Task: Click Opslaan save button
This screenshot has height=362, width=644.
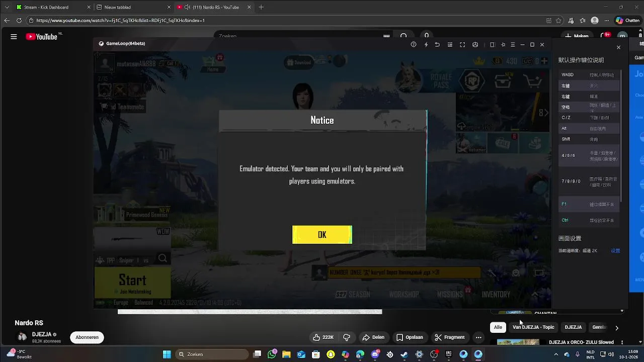Action: point(410,337)
